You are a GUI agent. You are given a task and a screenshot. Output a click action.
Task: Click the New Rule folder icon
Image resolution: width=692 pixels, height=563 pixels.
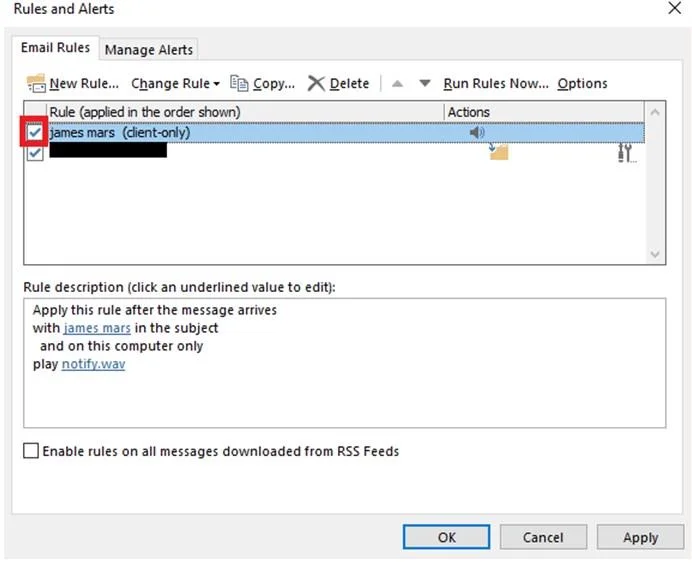click(36, 83)
